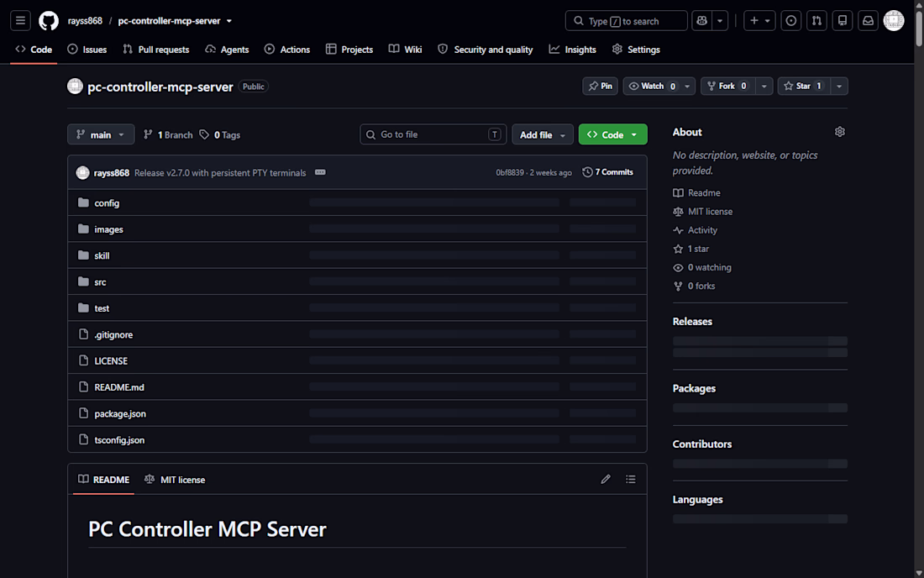This screenshot has width=924, height=578.
Task: Open Copilot options dropdown arrow
Action: coord(720,21)
